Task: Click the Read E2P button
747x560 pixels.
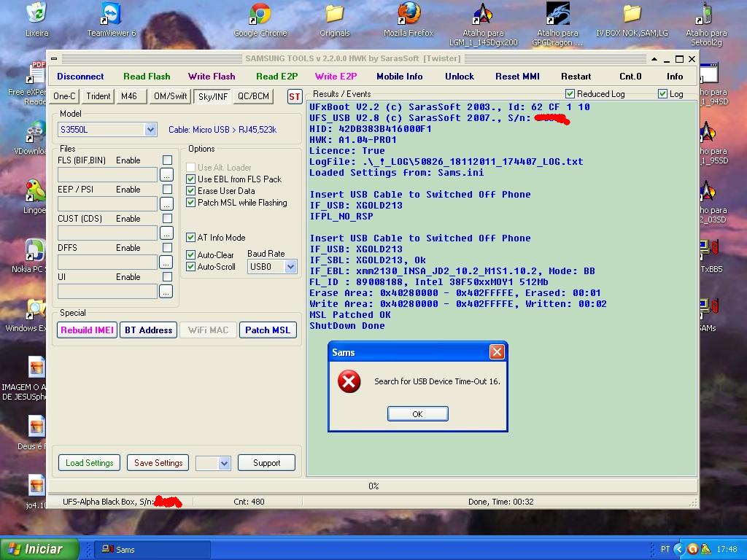Action: [276, 77]
